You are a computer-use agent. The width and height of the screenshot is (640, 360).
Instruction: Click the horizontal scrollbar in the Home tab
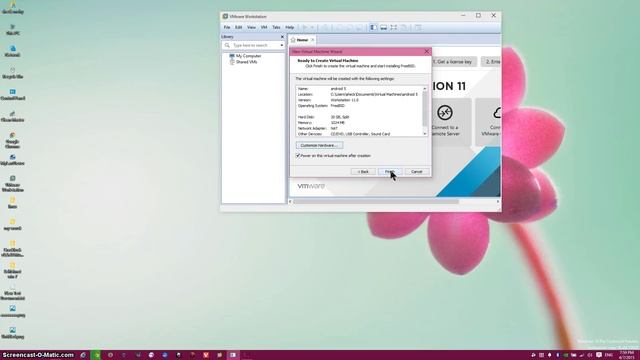click(x=376, y=201)
